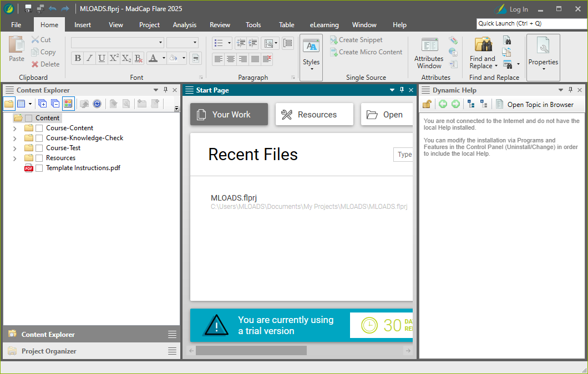Click Copy in the Clipboard group
The image size is (588, 374).
click(x=43, y=52)
